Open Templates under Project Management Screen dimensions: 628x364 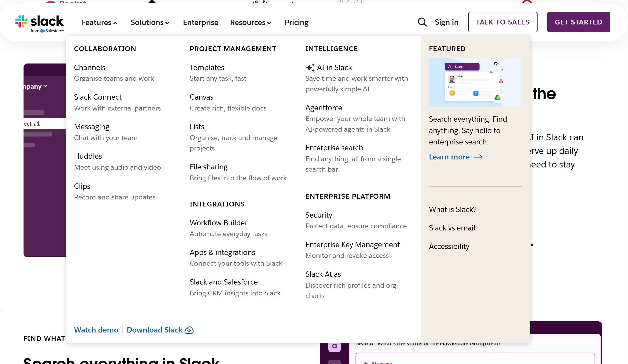point(207,68)
